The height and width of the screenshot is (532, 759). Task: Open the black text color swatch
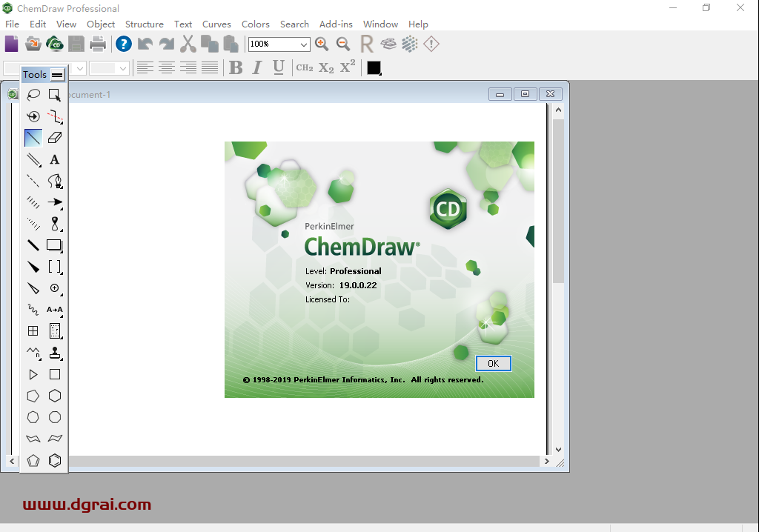coord(374,67)
